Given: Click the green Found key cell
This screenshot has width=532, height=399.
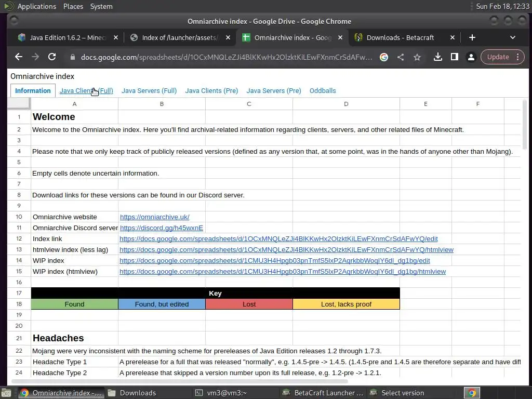Looking at the screenshot, I should (x=75, y=304).
